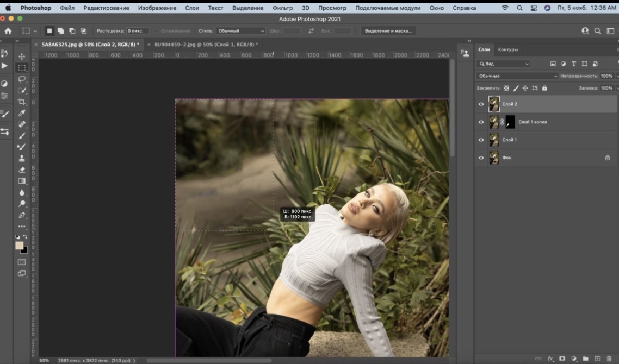Click the foreground color swatch

20,246
